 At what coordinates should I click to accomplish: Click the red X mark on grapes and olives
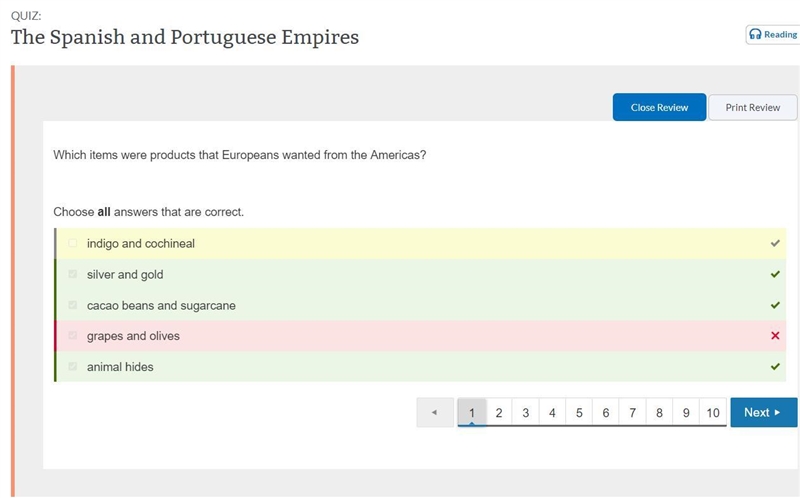(775, 336)
